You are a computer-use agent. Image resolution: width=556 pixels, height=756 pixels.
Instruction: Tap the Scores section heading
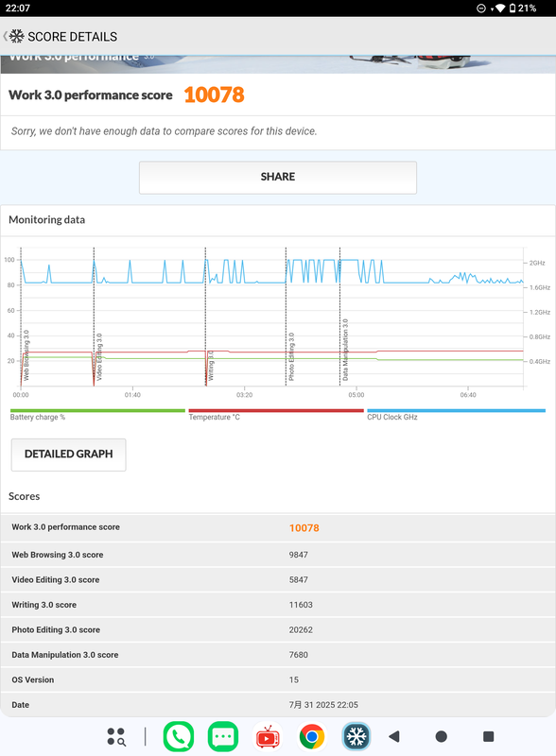coord(25,496)
